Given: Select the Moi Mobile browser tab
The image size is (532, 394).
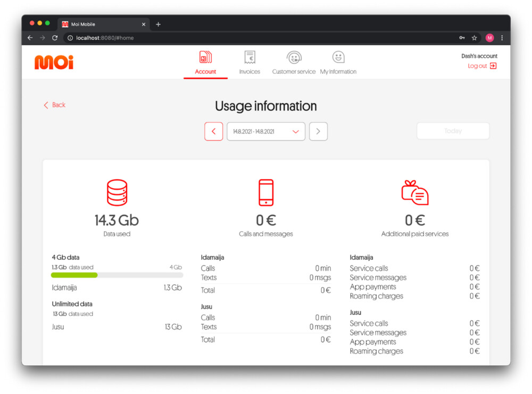Looking at the screenshot, I should [x=101, y=24].
